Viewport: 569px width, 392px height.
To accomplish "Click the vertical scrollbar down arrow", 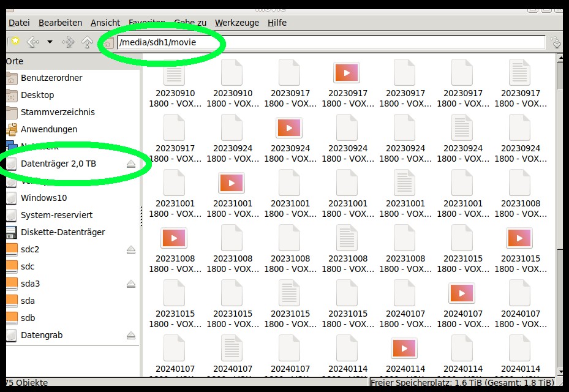I will click(560, 372).
